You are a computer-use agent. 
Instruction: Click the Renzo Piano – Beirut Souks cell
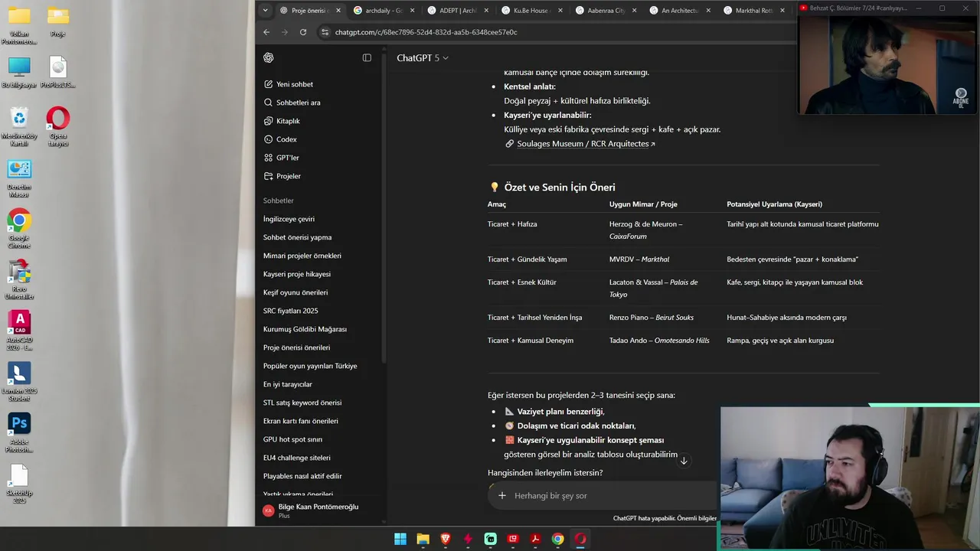[652, 318]
